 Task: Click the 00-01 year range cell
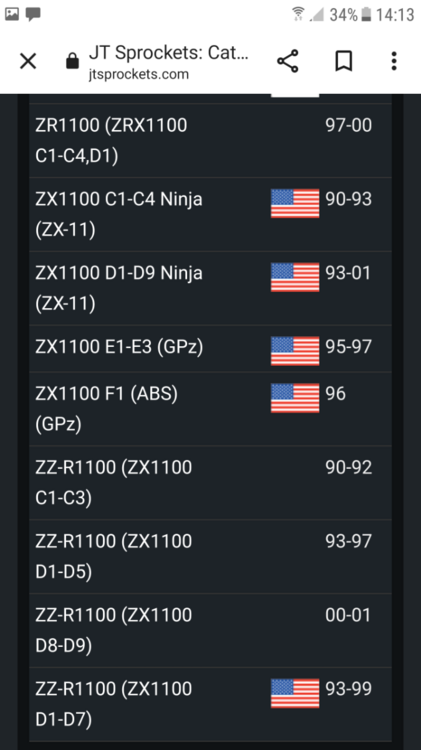(x=348, y=615)
